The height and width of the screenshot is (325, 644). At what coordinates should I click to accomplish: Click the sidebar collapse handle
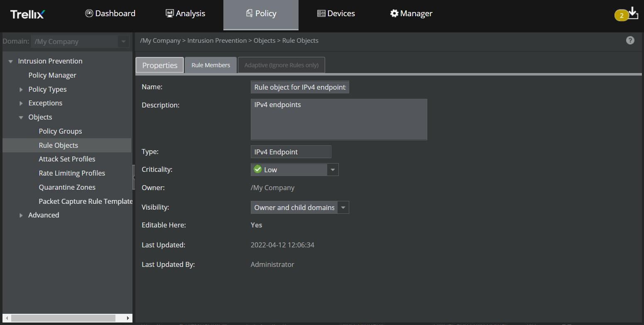(134, 177)
